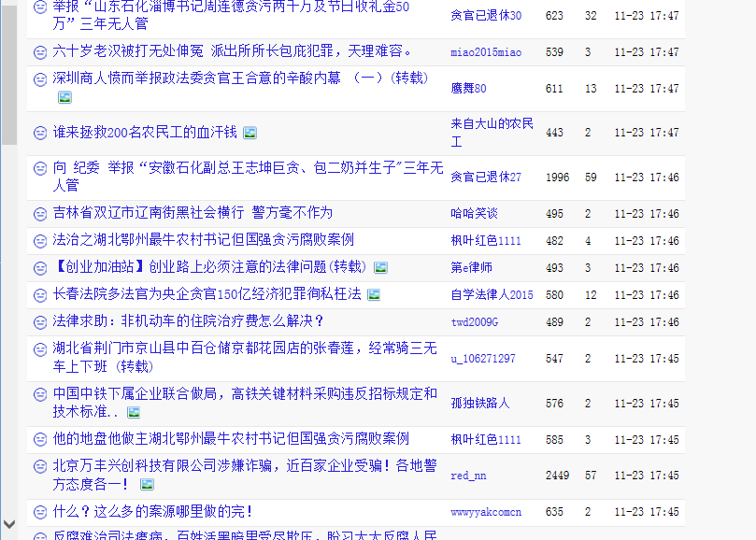756x540 pixels.
Task: Click timestamp 11-23 17:45 in 孤独铁路人 row
Action: (647, 403)
